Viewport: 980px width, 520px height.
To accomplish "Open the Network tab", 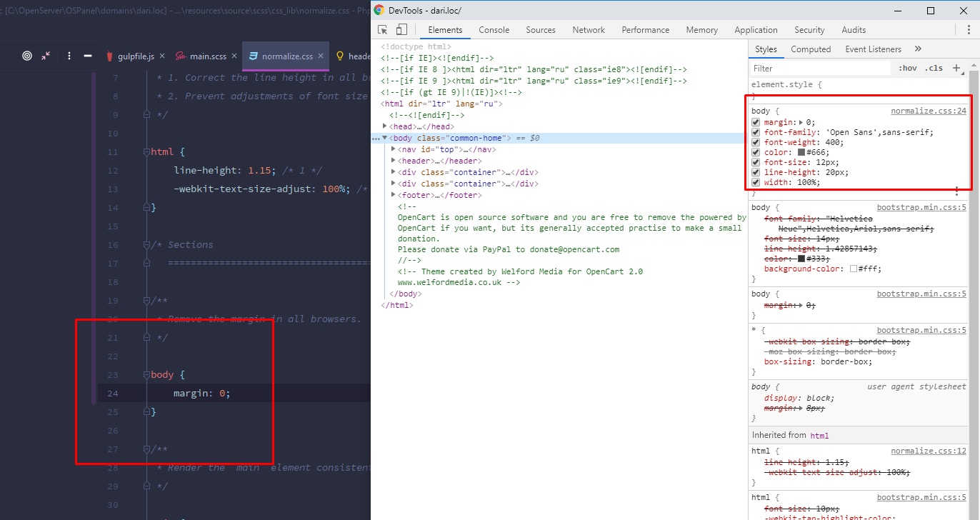I will [x=589, y=30].
